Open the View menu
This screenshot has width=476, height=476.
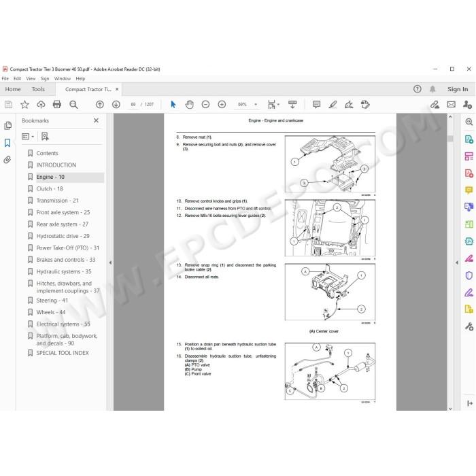point(31,79)
